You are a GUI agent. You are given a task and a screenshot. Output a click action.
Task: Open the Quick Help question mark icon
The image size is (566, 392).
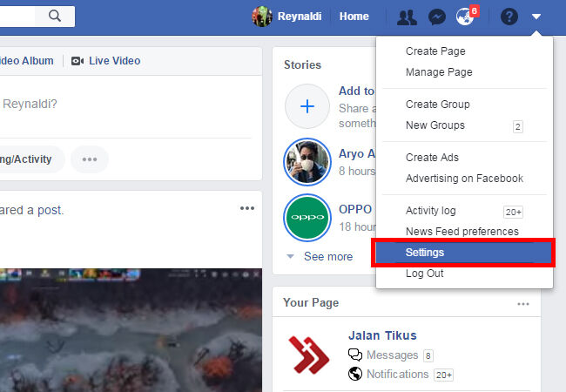[509, 17]
